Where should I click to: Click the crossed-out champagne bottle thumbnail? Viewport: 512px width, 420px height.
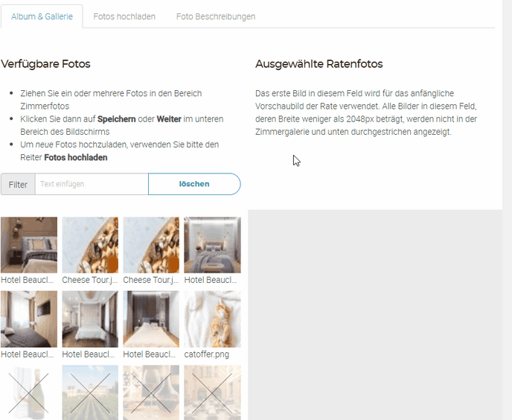coord(29,392)
